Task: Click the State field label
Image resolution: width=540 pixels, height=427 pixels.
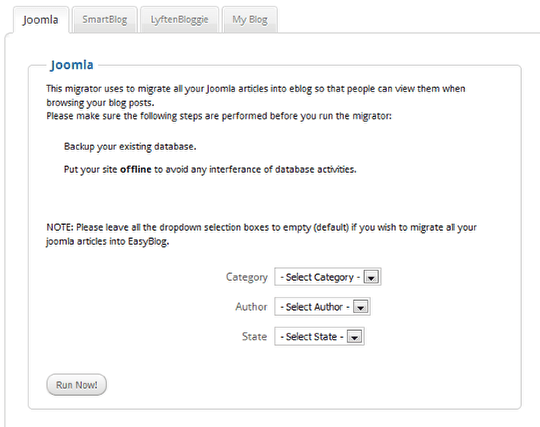Action: click(x=255, y=336)
